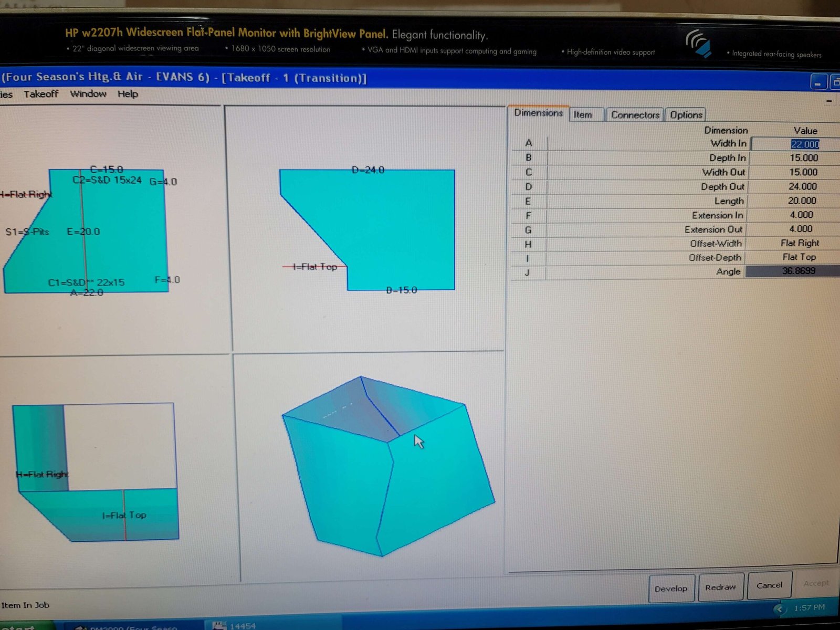Click the Angle value 36.8699
Viewport: 840px width, 630px height.
pyautogui.click(x=798, y=271)
